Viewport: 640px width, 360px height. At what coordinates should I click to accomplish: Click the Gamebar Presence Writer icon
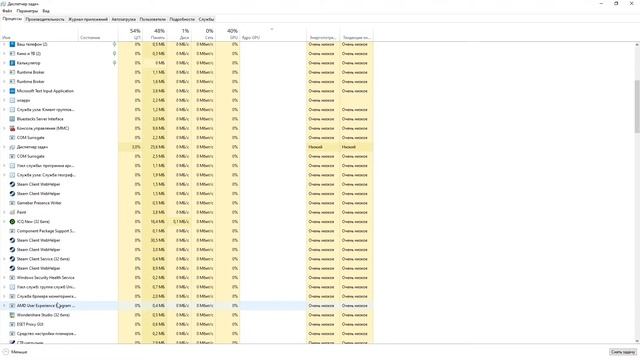(12, 203)
